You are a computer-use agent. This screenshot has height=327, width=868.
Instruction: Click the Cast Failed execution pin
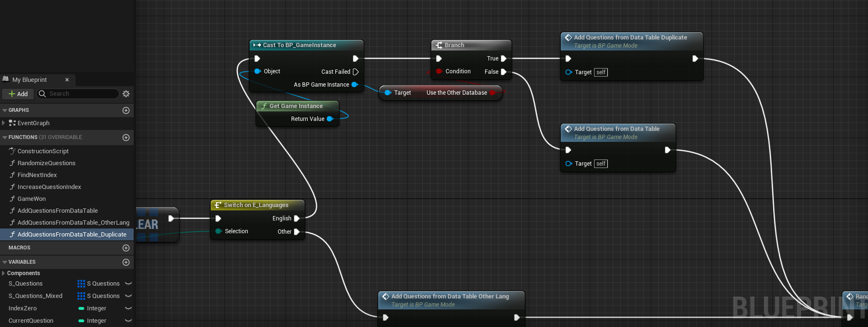[355, 72]
